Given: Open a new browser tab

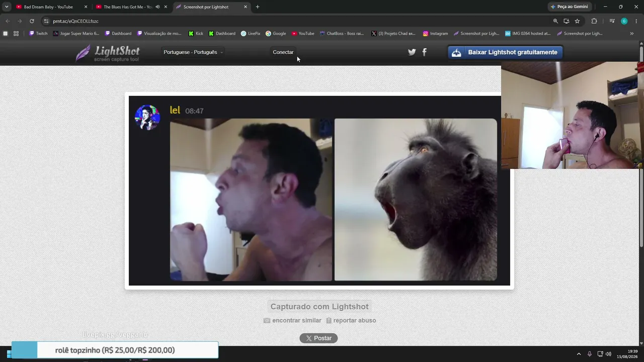Looking at the screenshot, I should (x=258, y=7).
